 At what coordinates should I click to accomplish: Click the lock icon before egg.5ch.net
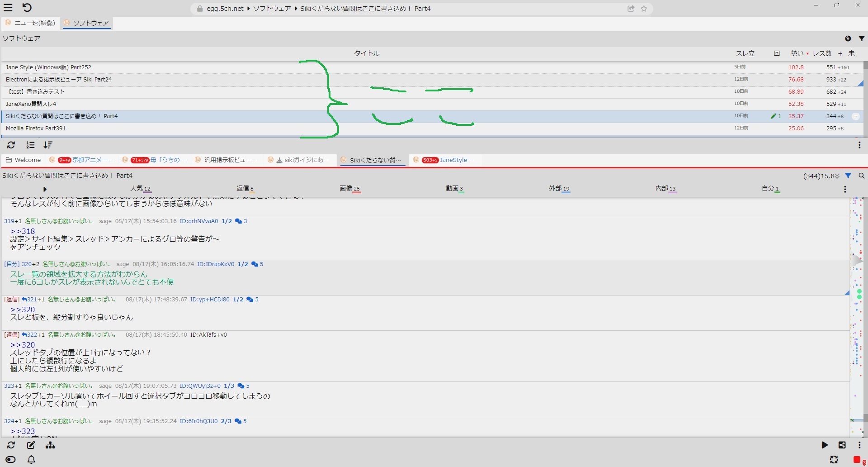click(200, 9)
